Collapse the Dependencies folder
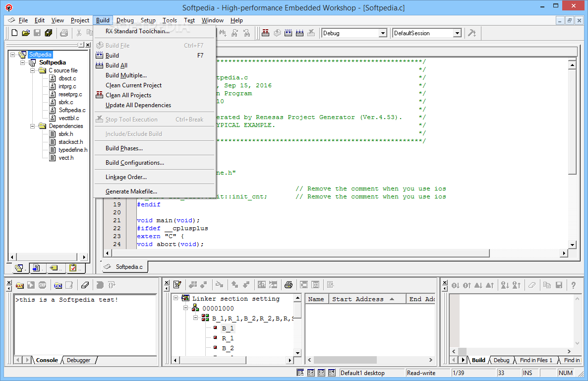The image size is (588, 381). coord(33,126)
